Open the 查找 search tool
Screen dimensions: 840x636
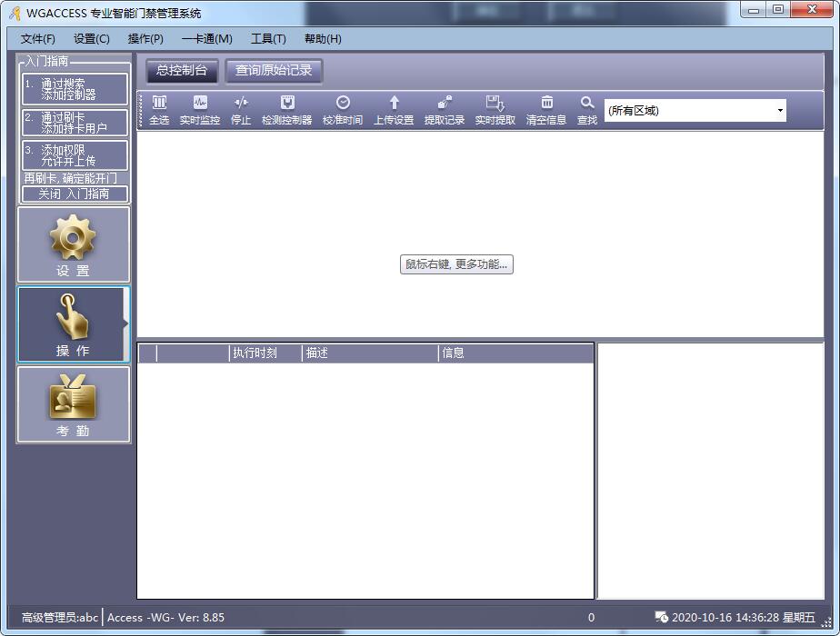(587, 110)
